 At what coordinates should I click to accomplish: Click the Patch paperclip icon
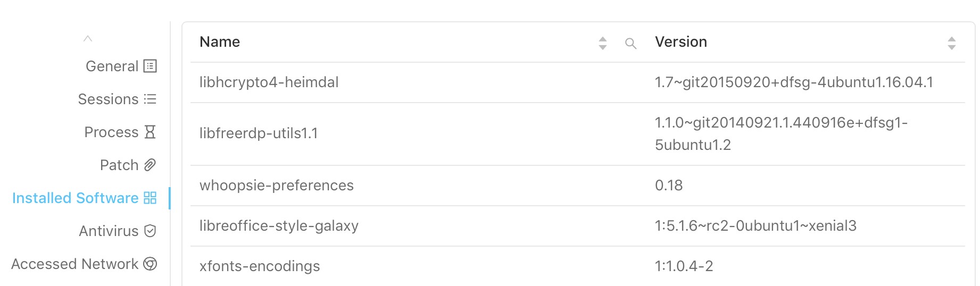(150, 165)
